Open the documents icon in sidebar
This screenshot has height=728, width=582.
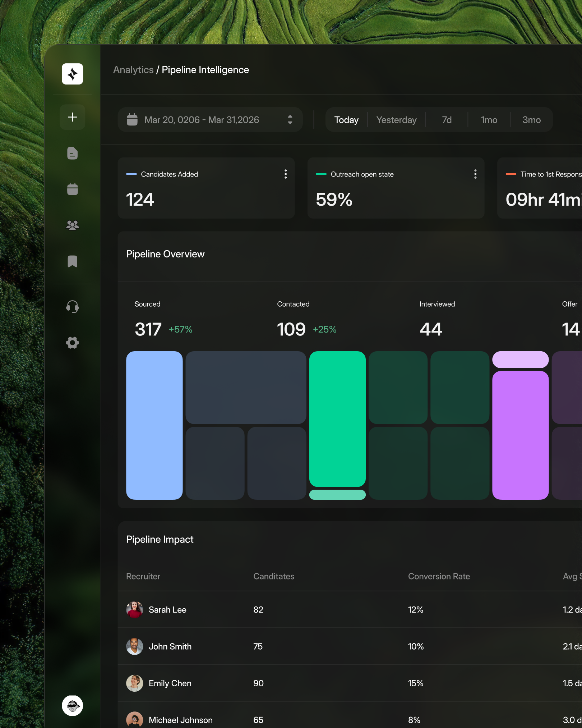point(72,153)
